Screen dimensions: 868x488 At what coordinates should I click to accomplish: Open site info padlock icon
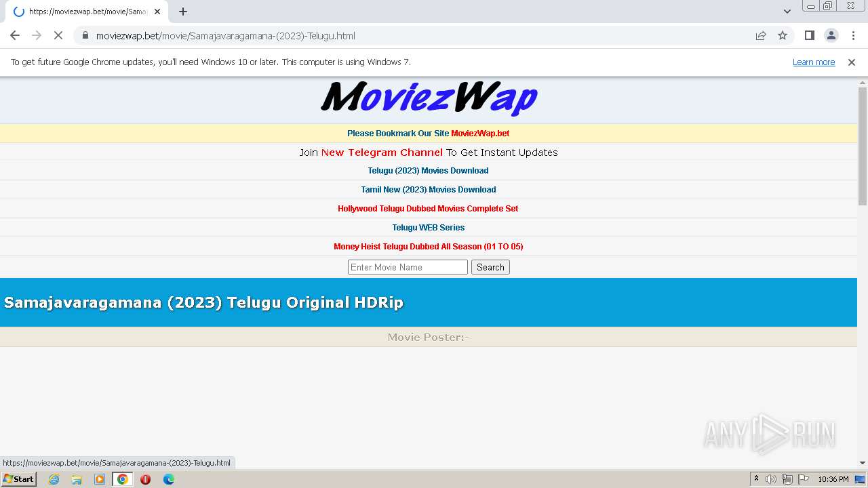pyautogui.click(x=85, y=35)
